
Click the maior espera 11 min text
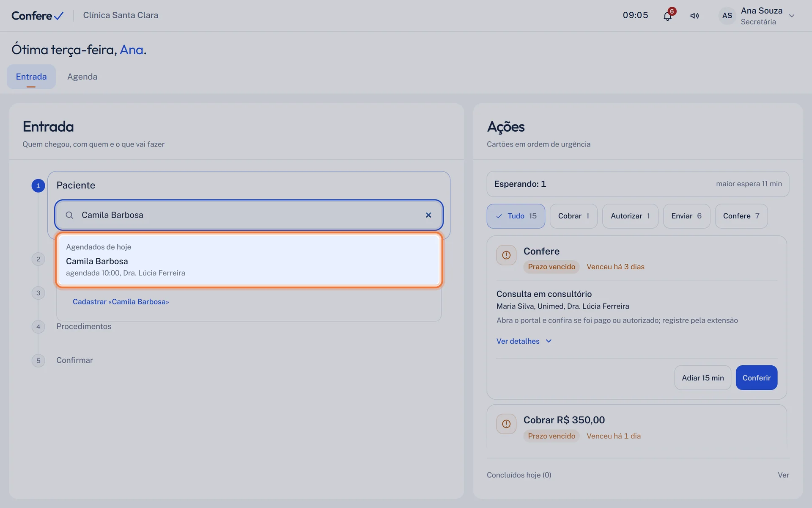749,184
